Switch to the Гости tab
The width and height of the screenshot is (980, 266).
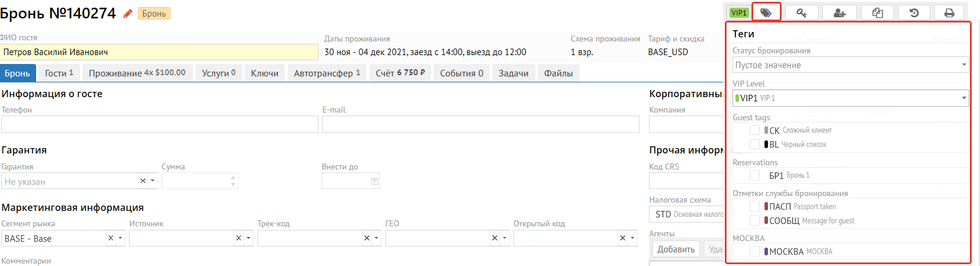point(59,73)
